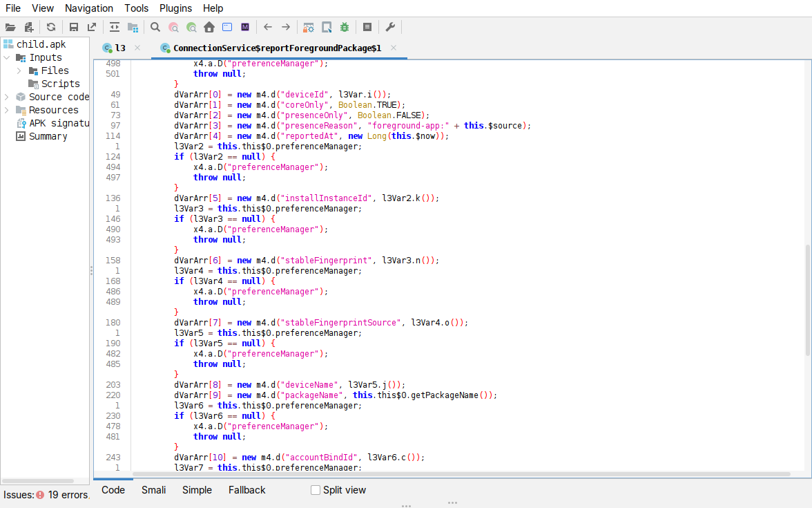The width and height of the screenshot is (812, 508).
Task: Open comment search with the green magnifier icon
Action: [192, 28]
